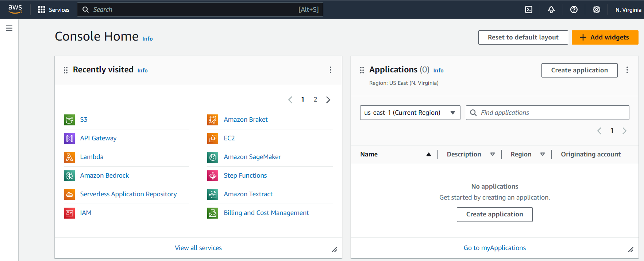This screenshot has width=644, height=261.
Task: Click the Add widgets button
Action: click(x=605, y=37)
